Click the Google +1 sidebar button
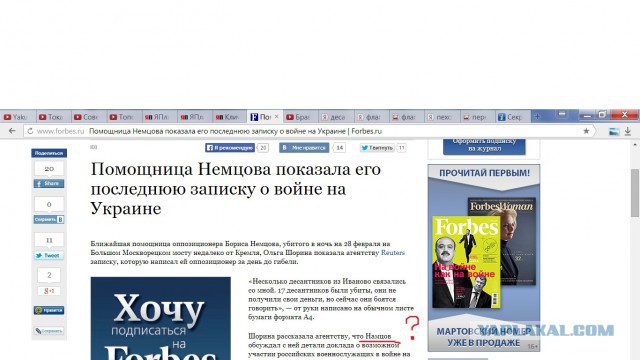Screen dimensions: 640x360 [49, 291]
